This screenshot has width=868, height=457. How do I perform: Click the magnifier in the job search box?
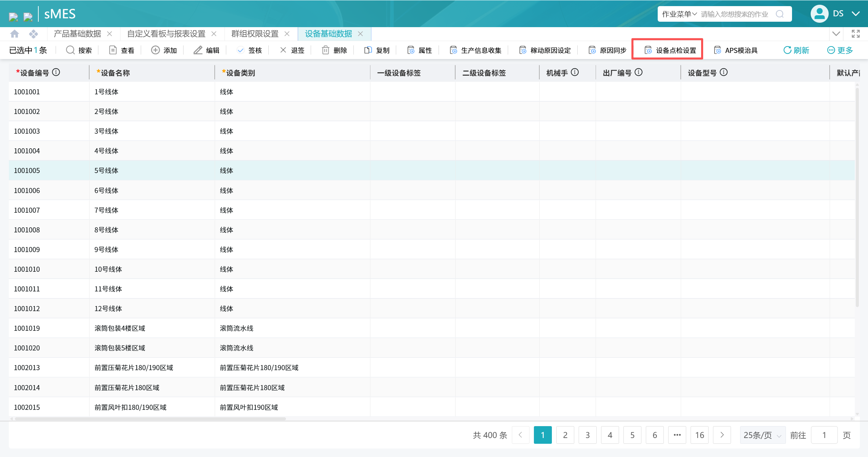point(780,14)
